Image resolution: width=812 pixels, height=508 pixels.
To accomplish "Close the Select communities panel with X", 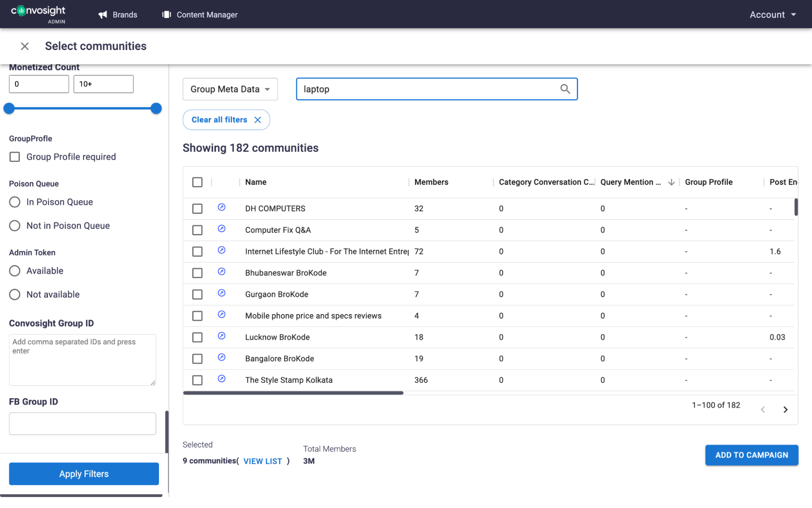I will point(25,46).
